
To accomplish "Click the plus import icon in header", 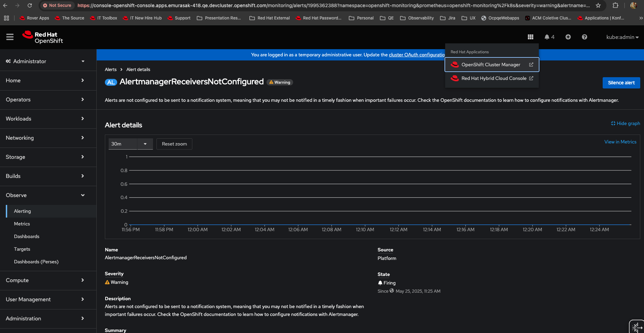I will point(568,37).
